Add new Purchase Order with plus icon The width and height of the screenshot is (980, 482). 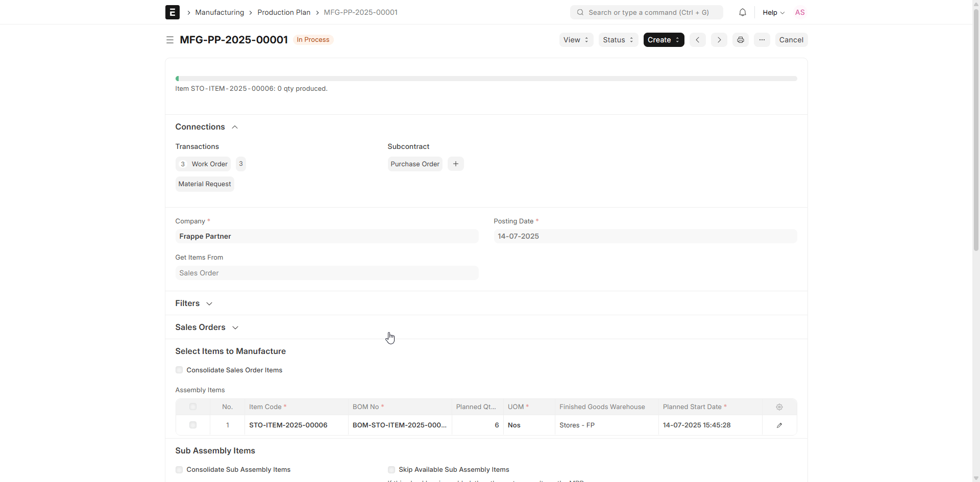[455, 164]
